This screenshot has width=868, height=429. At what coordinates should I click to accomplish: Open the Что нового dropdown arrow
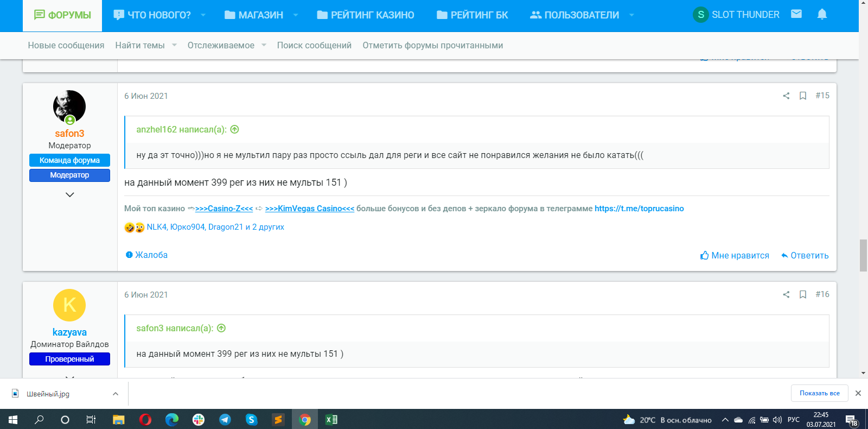(x=203, y=15)
